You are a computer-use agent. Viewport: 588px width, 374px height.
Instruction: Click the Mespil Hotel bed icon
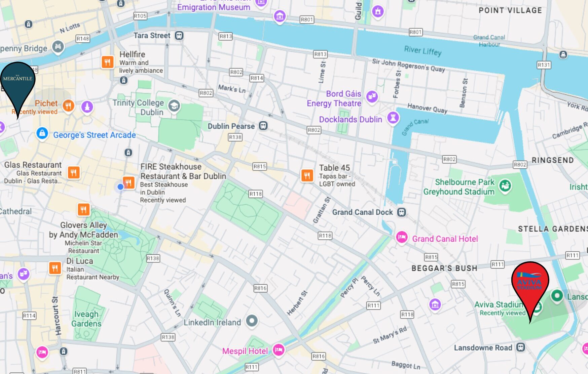(x=279, y=350)
